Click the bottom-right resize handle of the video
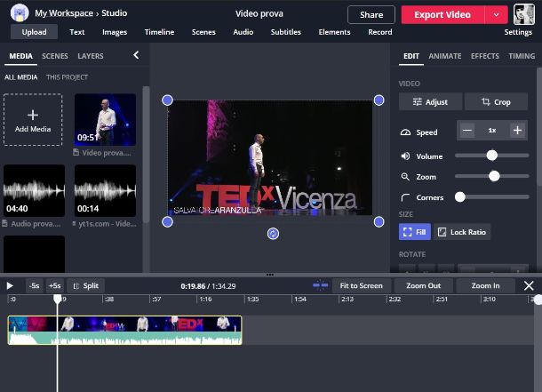Image resolution: width=542 pixels, height=392 pixels. [379, 222]
